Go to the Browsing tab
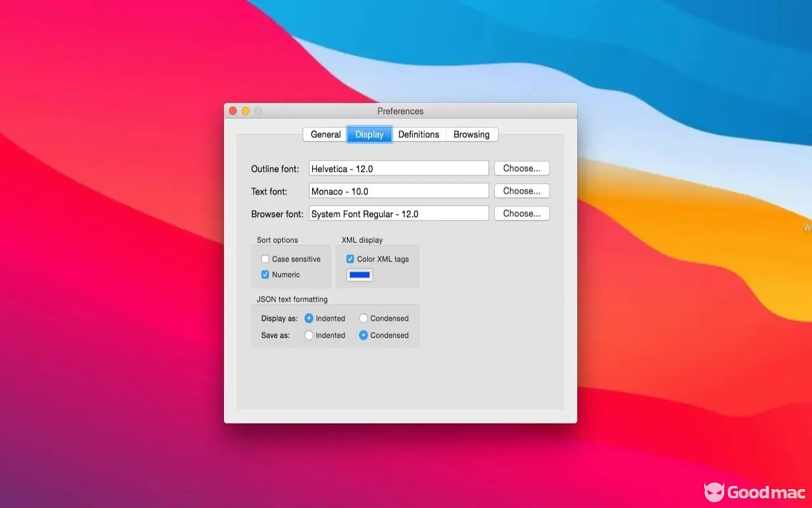Image resolution: width=812 pixels, height=508 pixels. [x=471, y=135]
